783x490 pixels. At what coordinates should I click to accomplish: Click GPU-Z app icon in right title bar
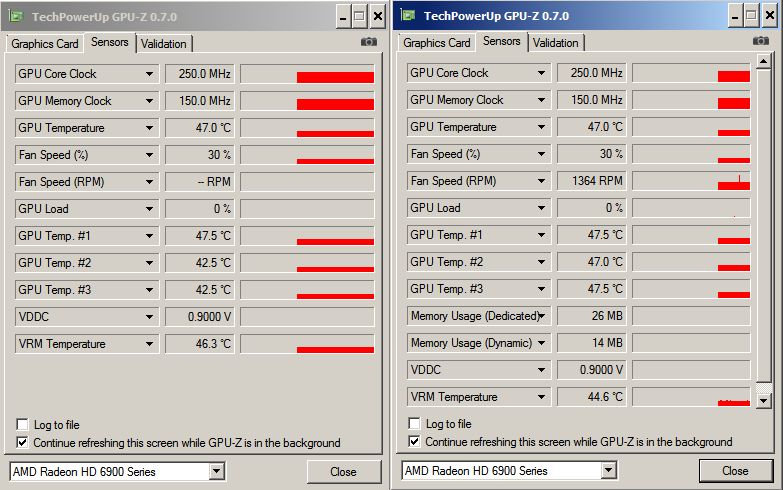click(x=408, y=15)
